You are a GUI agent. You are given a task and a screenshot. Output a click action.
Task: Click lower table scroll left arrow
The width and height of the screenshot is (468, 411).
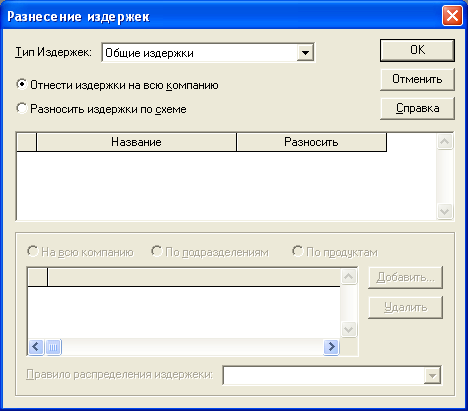pos(36,347)
